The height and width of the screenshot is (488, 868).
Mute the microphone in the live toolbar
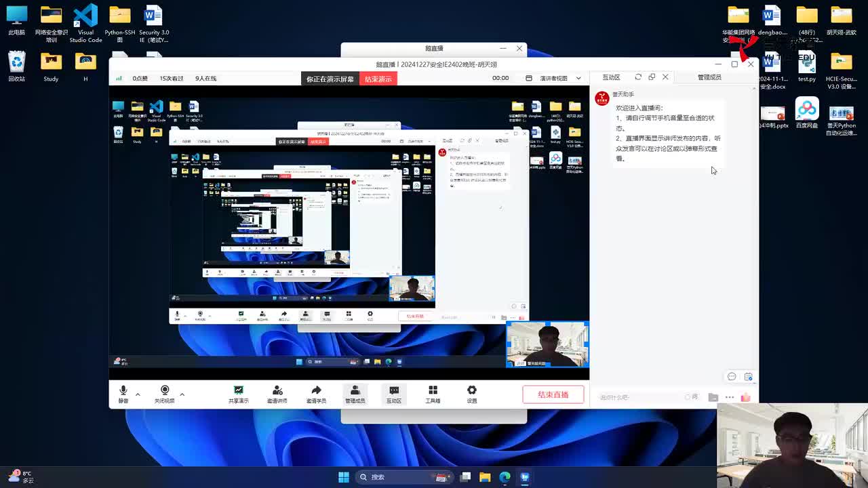pos(123,394)
